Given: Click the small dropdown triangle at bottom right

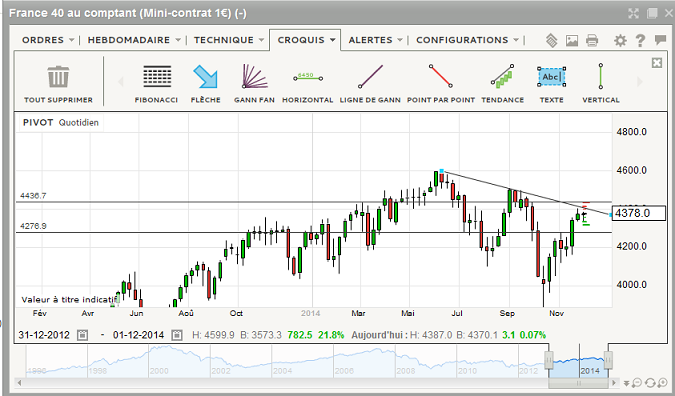Looking at the screenshot, I should tap(626, 383).
